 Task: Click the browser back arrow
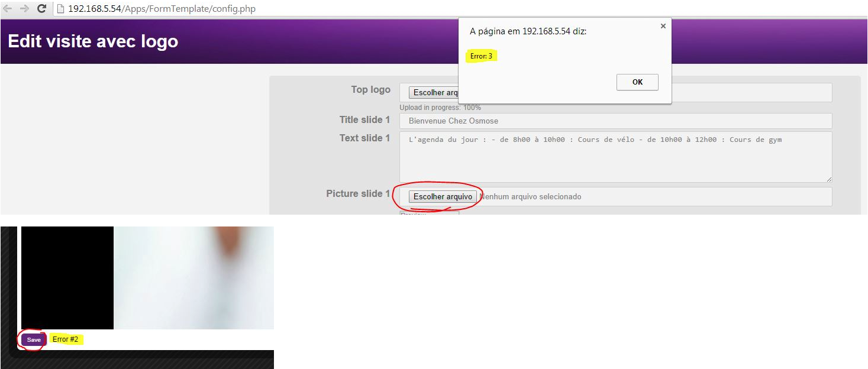point(8,9)
